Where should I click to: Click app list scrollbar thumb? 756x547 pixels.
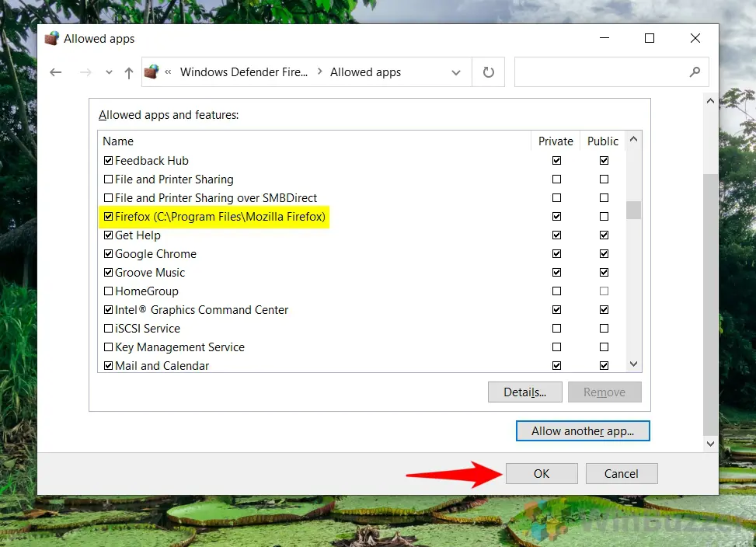pyautogui.click(x=633, y=210)
